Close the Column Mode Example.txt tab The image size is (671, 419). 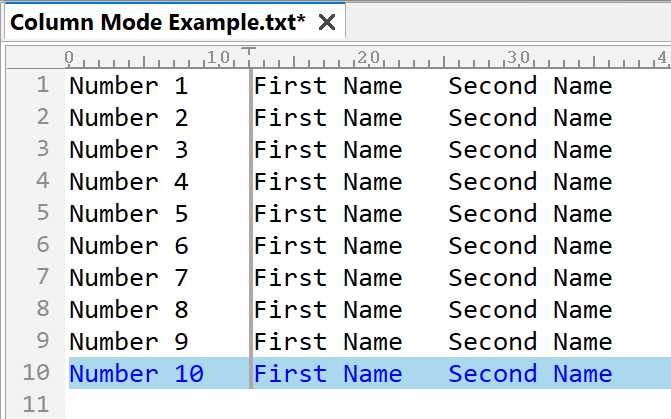[x=327, y=22]
